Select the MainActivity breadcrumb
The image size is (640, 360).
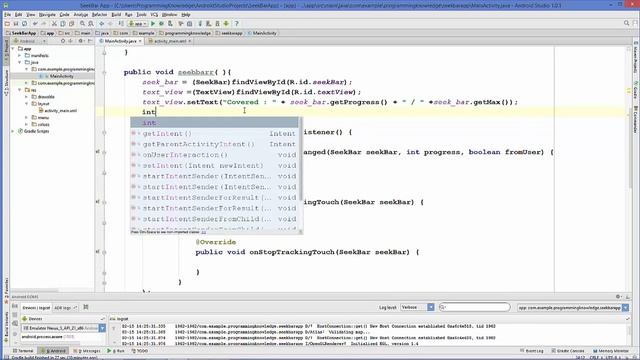[x=262, y=33]
